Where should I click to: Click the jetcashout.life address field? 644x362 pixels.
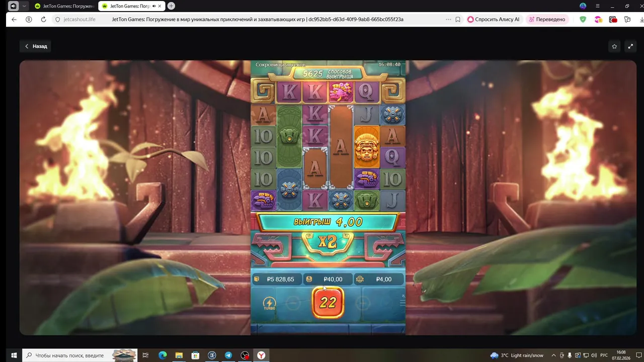(x=79, y=20)
